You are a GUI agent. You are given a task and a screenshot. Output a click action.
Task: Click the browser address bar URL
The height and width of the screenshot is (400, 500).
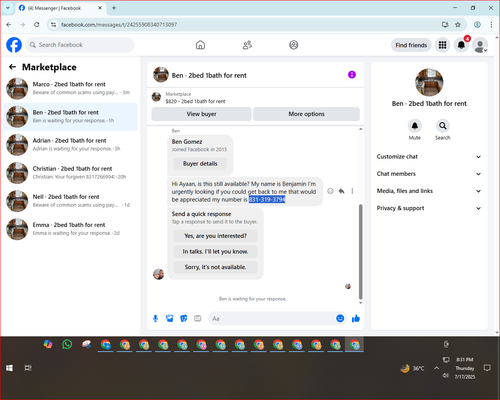(119, 25)
